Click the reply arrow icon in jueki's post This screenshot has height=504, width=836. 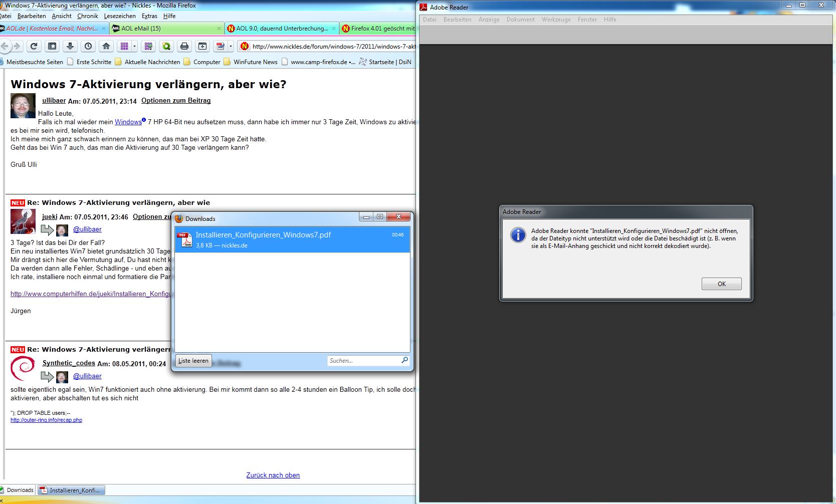pyautogui.click(x=47, y=230)
